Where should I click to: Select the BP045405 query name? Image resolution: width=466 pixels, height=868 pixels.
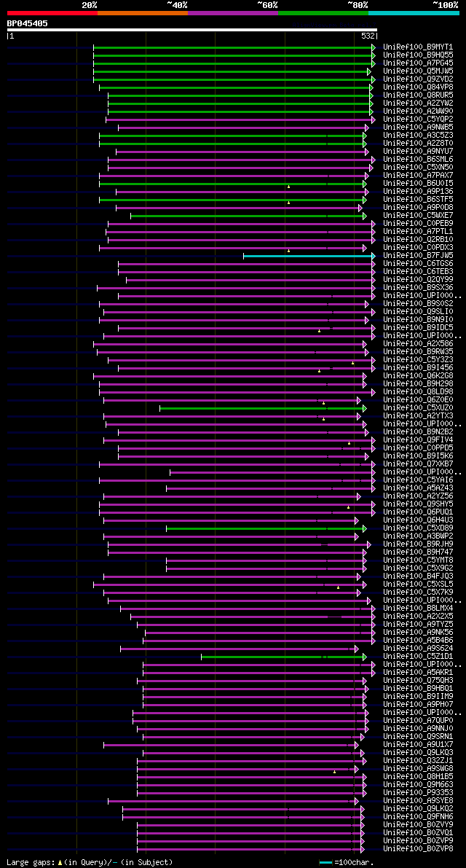click(27, 23)
